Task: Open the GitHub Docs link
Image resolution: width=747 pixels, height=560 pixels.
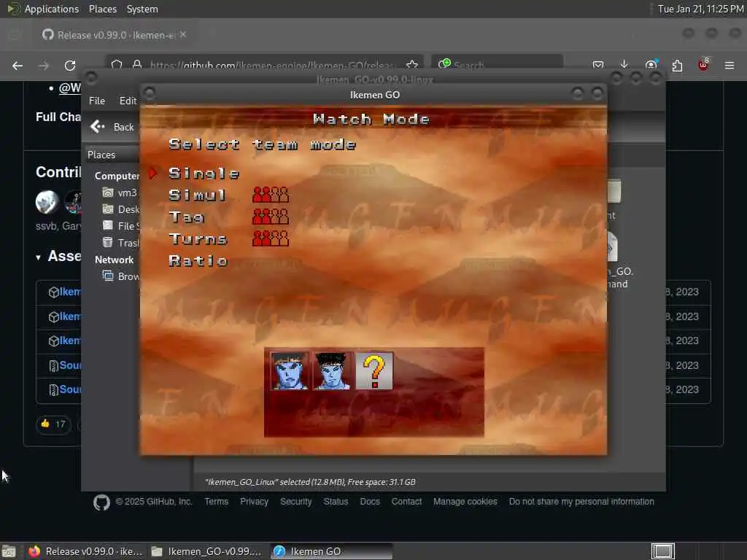Action: coord(370,502)
